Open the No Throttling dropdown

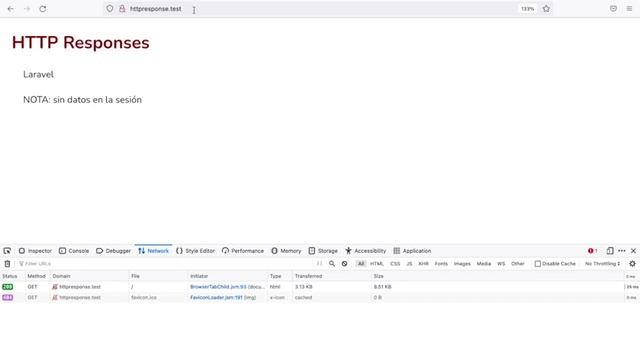(602, 264)
